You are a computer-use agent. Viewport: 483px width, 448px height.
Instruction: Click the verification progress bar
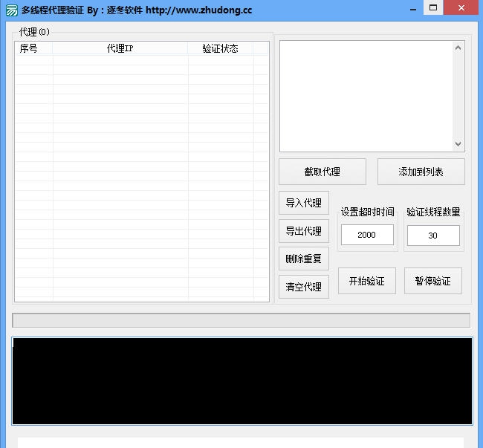(x=241, y=320)
